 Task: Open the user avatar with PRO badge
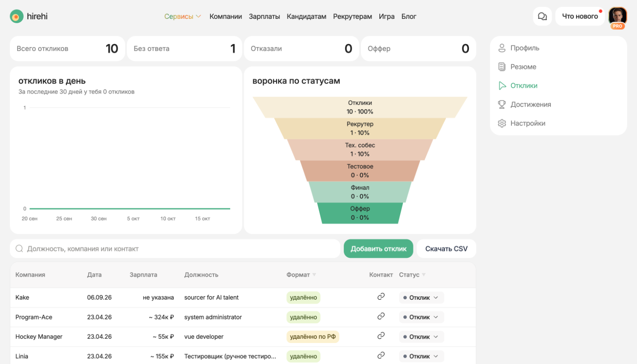[618, 17]
